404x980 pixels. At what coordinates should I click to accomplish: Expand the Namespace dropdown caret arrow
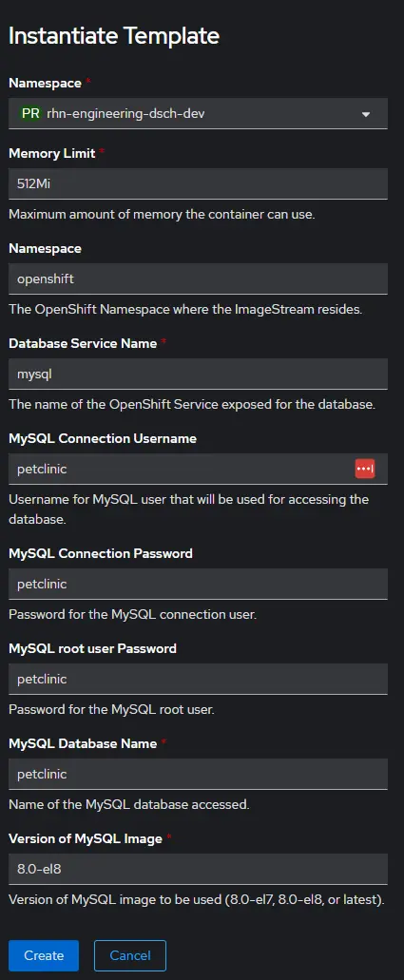point(366,114)
